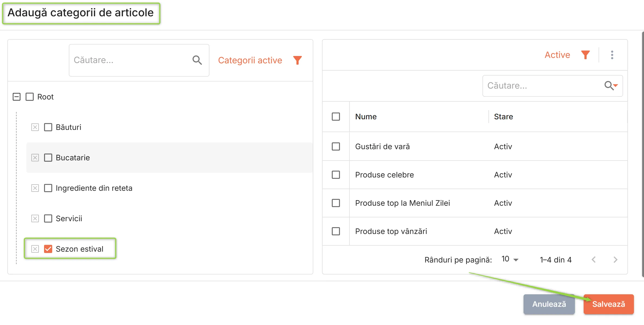Focus the category Căutare search field
644x325 pixels.
tap(131, 60)
